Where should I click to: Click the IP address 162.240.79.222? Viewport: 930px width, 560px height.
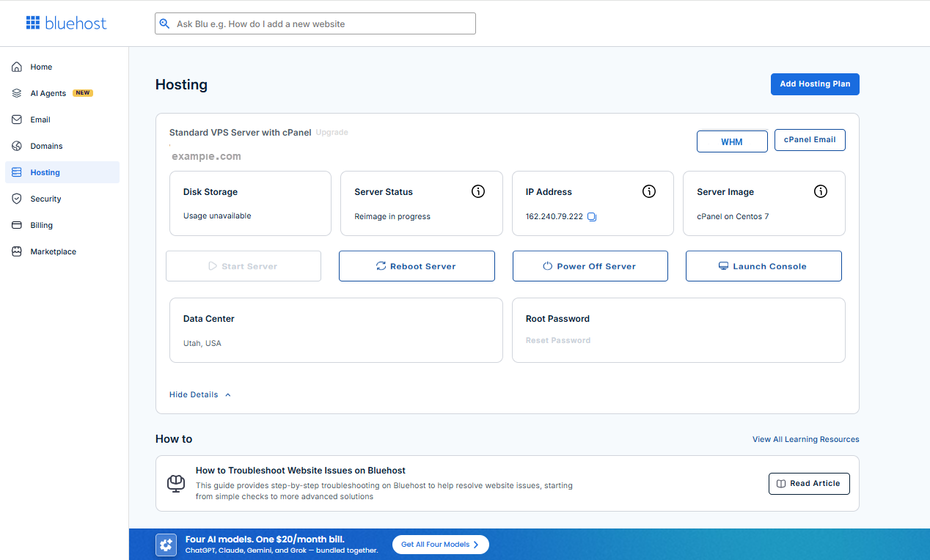coord(554,217)
